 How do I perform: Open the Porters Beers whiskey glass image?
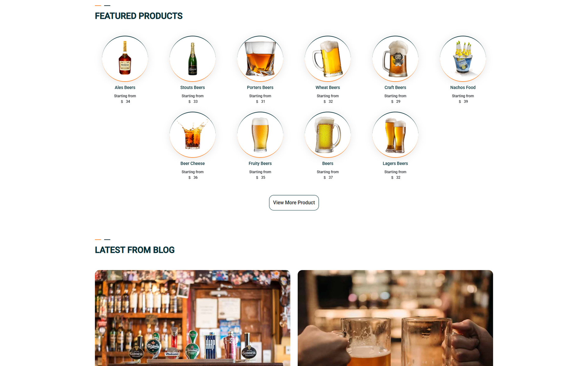click(x=260, y=59)
